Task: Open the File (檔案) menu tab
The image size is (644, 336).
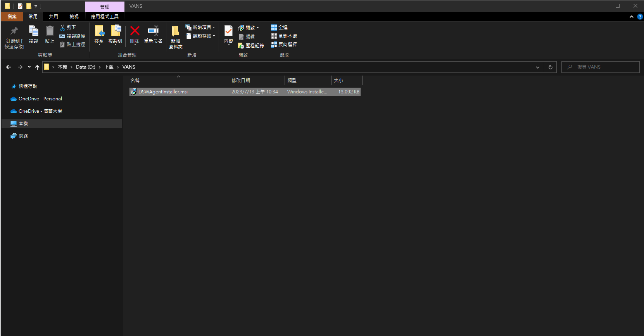Action: [x=12, y=17]
